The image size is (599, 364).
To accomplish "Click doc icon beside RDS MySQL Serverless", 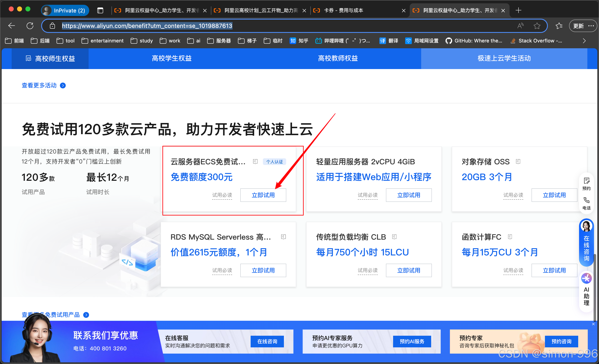I will [283, 236].
